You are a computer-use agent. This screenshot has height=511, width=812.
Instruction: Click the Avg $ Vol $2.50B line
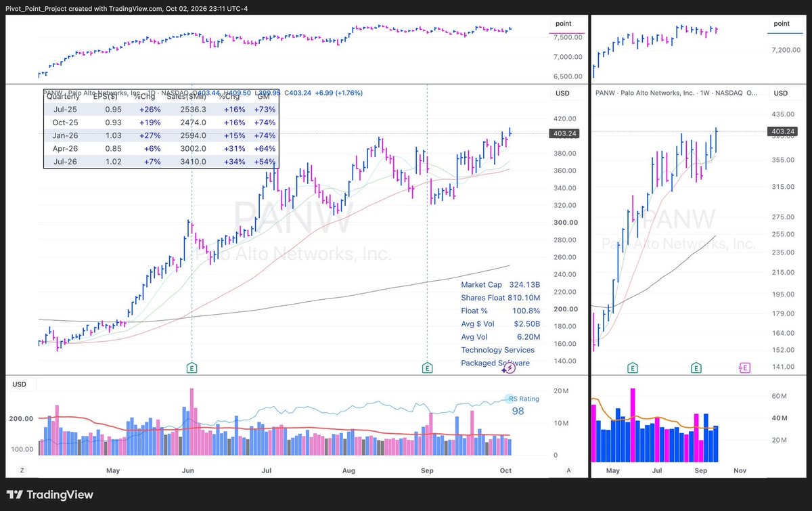(x=501, y=324)
